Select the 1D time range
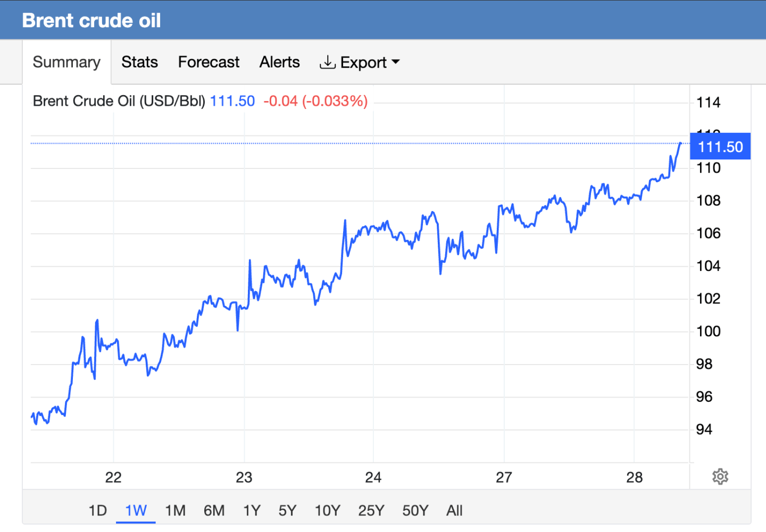The height and width of the screenshot is (532, 766). tap(97, 511)
